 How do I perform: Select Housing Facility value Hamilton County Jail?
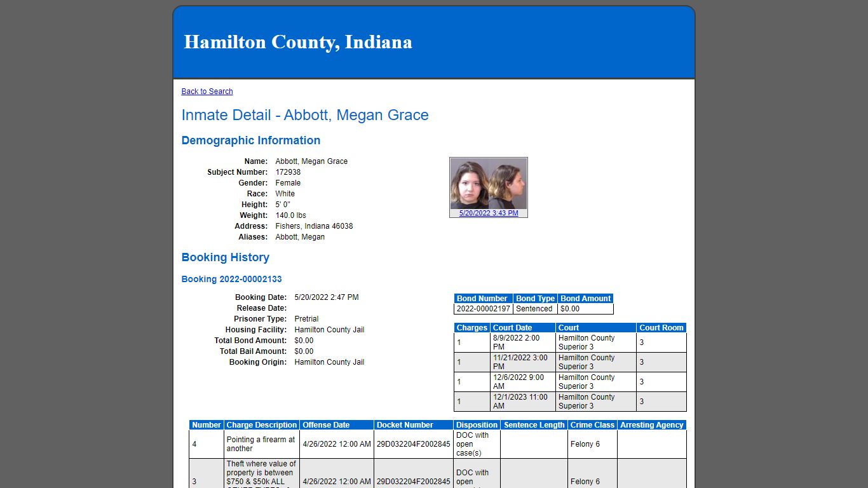point(330,330)
